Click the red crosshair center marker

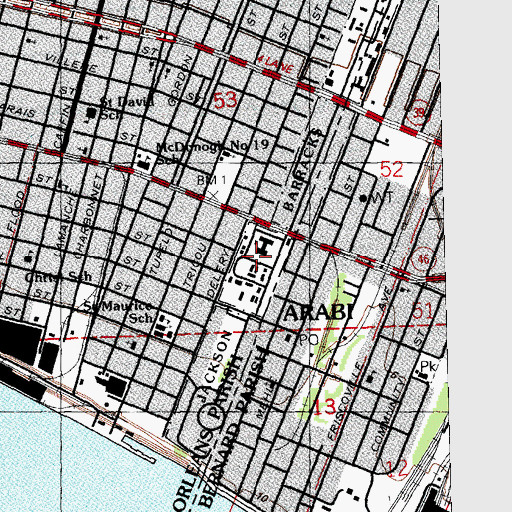(256, 256)
